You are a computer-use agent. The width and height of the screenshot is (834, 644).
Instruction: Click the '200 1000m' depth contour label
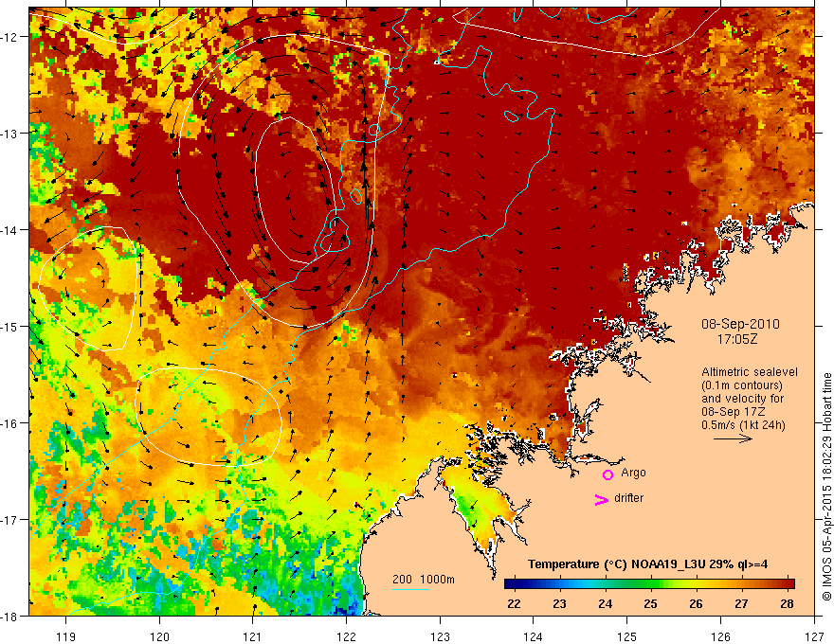[x=424, y=580]
